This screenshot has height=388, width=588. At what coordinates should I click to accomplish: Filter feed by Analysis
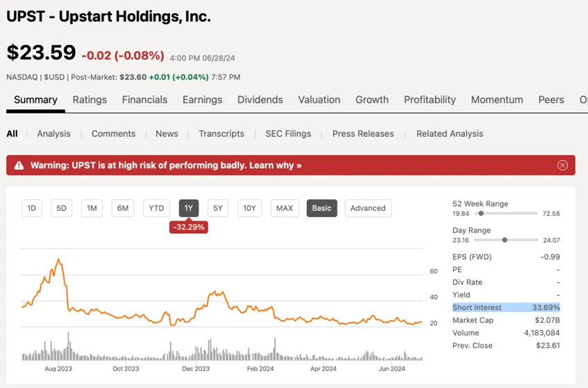coord(54,133)
